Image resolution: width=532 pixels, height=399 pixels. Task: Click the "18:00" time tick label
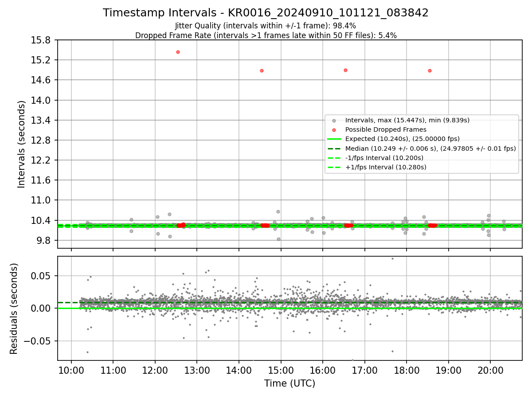(x=407, y=370)
